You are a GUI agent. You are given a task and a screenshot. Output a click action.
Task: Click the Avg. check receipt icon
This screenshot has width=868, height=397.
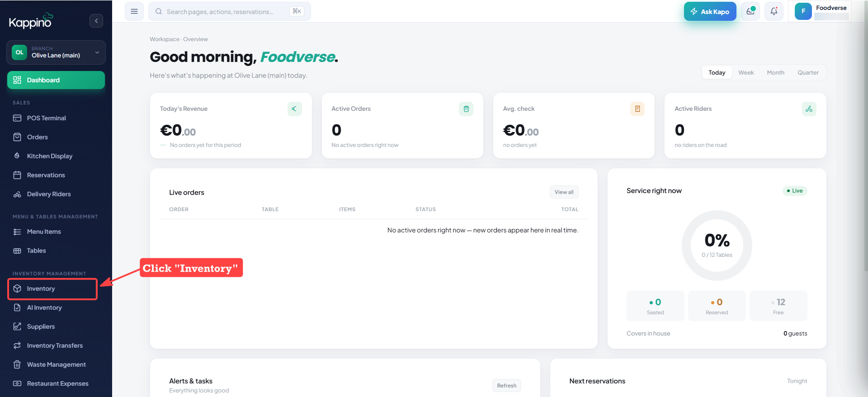(637, 109)
